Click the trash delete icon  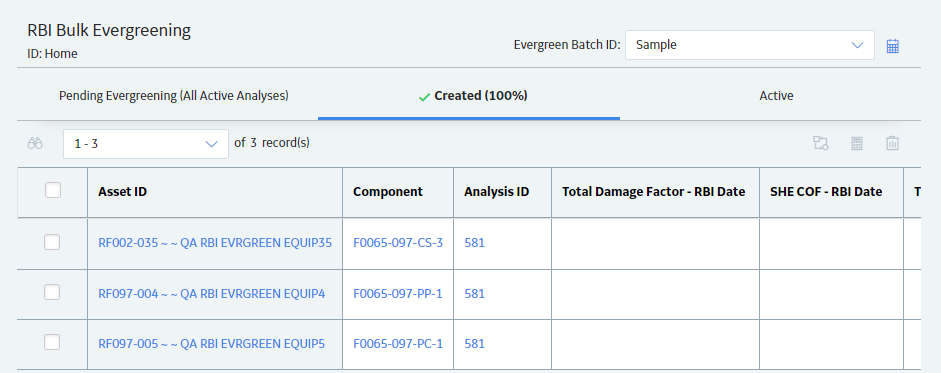pos(892,143)
